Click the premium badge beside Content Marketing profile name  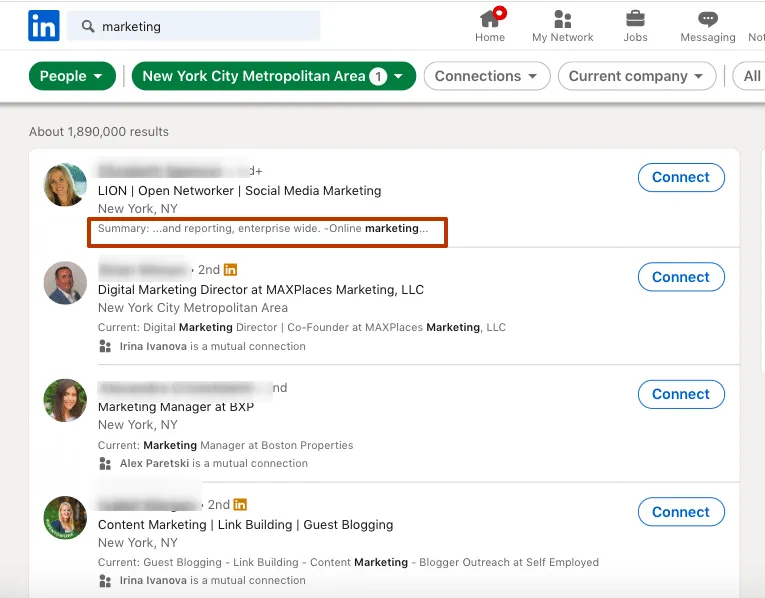[240, 504]
